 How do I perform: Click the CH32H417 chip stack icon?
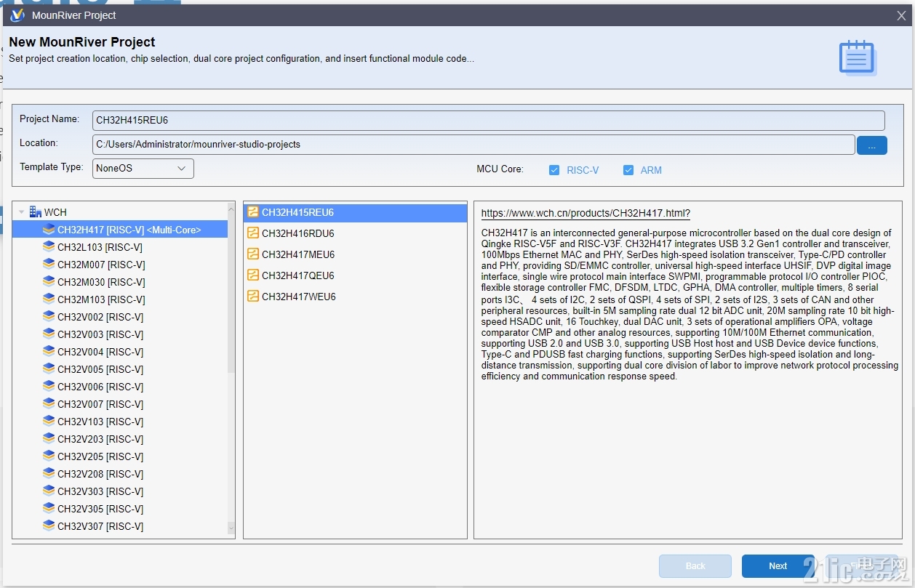click(49, 230)
